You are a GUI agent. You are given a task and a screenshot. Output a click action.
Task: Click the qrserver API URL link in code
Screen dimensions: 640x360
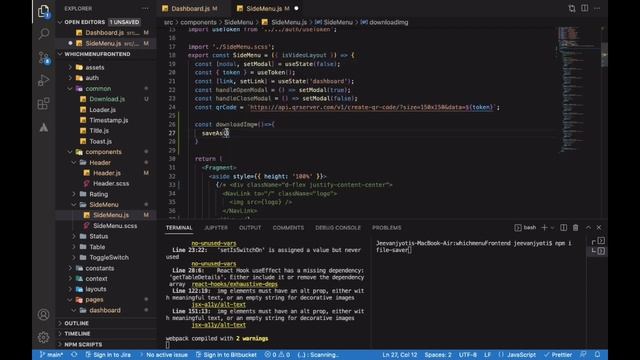[x=371, y=107]
